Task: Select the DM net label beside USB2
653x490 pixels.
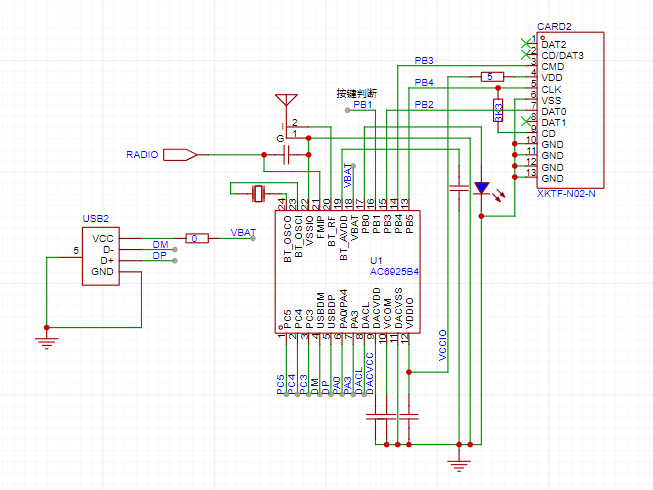Action: click(x=160, y=244)
